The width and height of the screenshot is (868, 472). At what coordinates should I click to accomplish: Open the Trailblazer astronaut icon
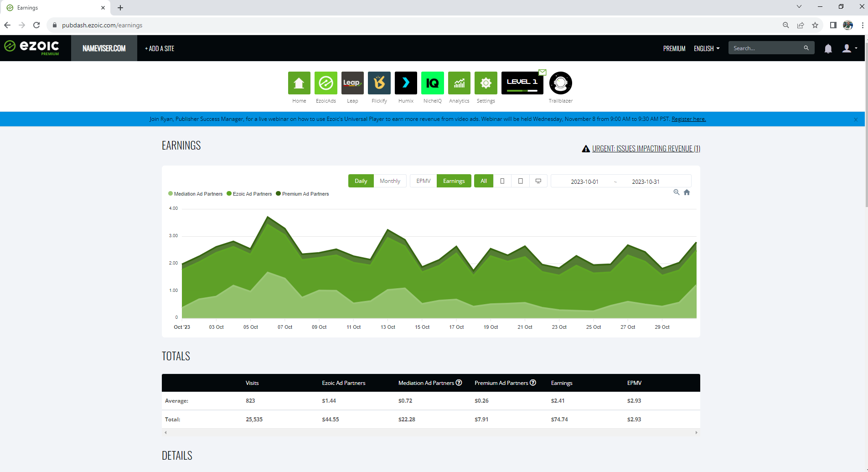(x=561, y=83)
